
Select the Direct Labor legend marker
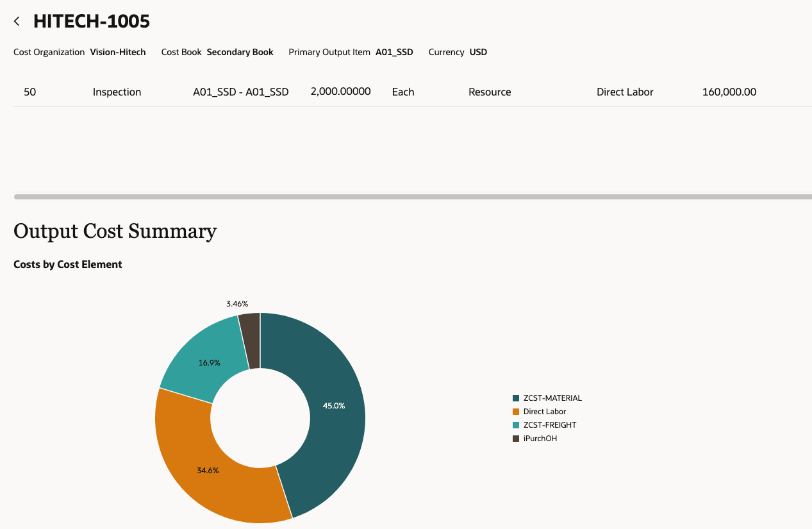(517, 411)
